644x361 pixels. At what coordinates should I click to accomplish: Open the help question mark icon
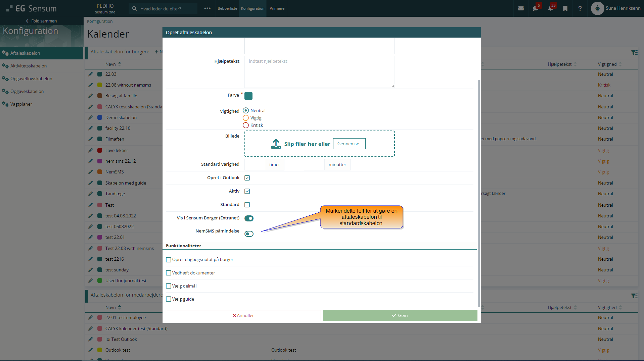pyautogui.click(x=580, y=8)
